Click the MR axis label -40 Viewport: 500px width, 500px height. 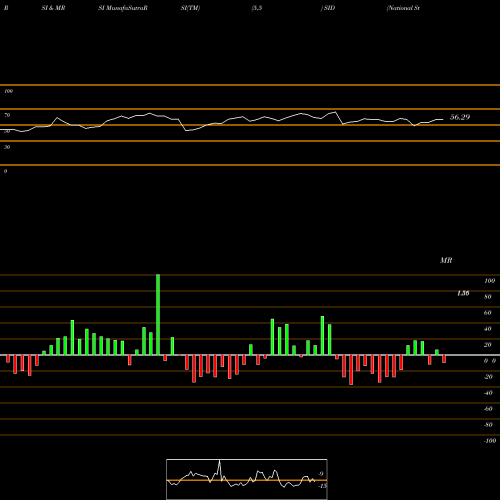[x=488, y=393]
